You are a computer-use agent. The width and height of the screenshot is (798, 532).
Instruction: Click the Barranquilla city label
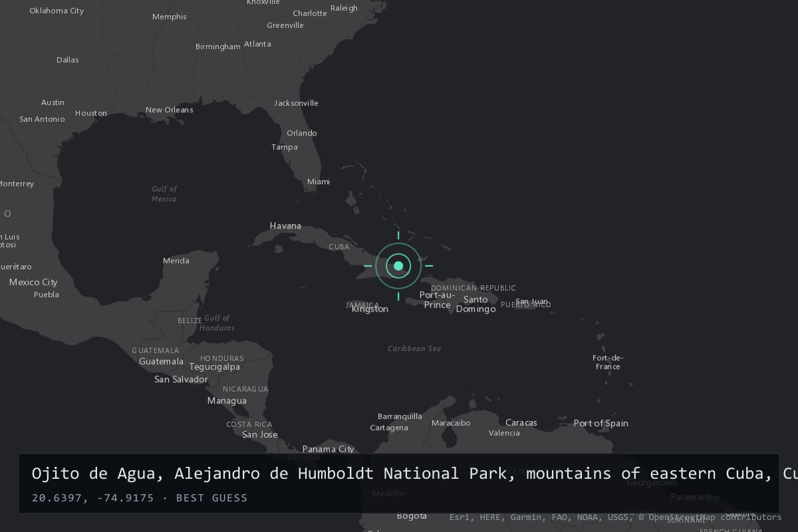[400, 417]
